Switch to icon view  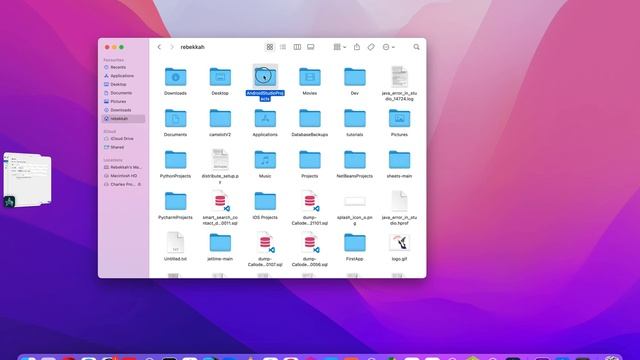tap(270, 47)
